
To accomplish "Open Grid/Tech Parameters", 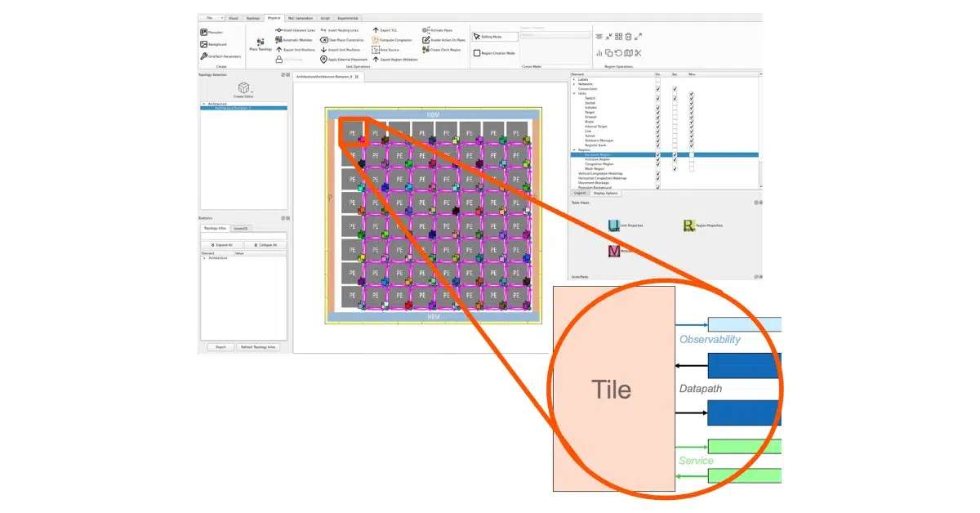I will pyautogui.click(x=220, y=56).
